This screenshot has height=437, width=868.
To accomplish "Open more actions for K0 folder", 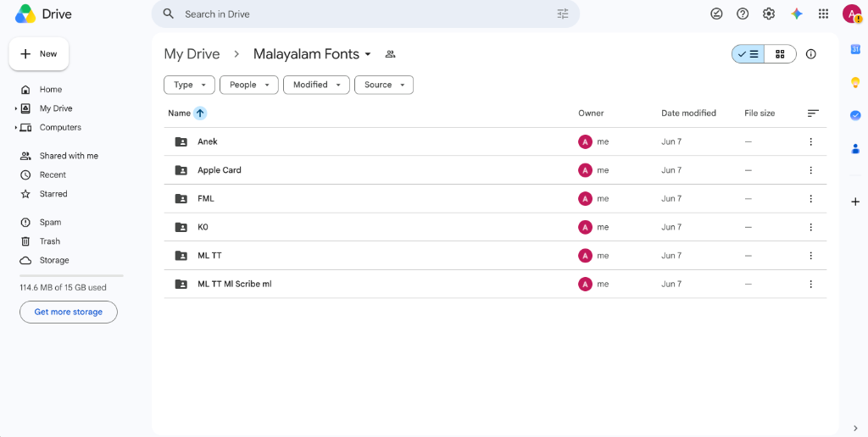I will pos(811,227).
